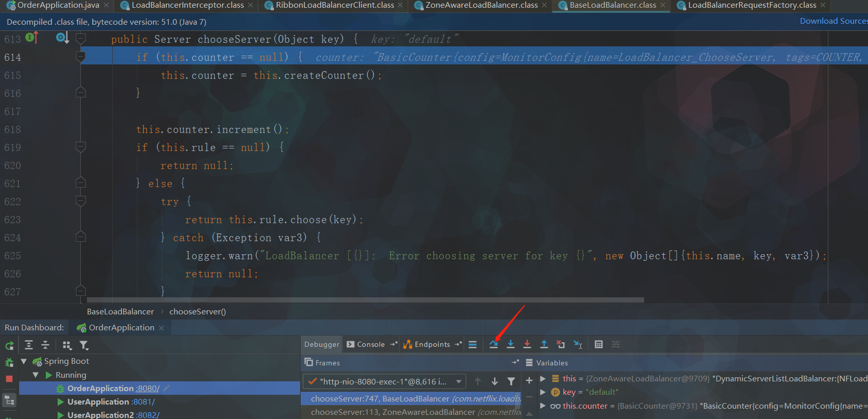Fold the chooseServer method at line 613
This screenshot has width=868, height=419.
[81, 39]
